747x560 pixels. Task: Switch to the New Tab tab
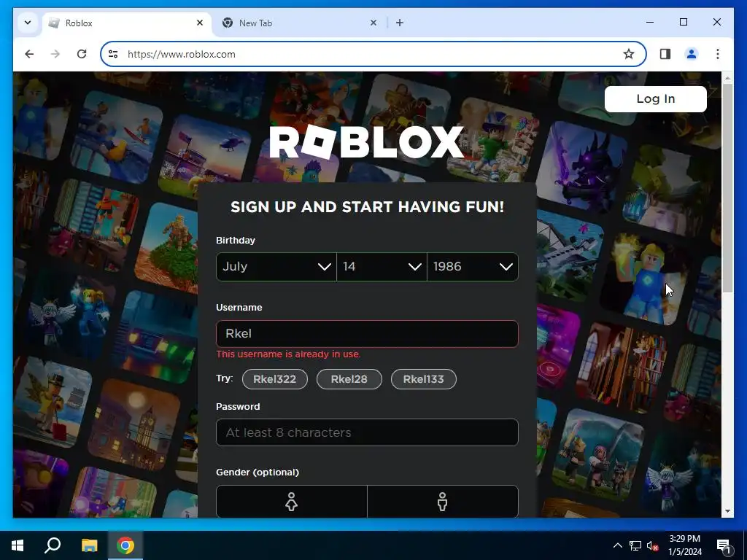point(300,23)
